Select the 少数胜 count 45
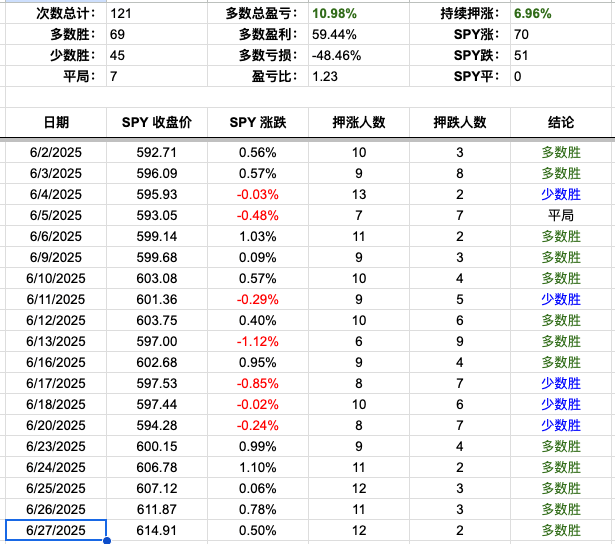This screenshot has width=615, height=544. (117, 55)
